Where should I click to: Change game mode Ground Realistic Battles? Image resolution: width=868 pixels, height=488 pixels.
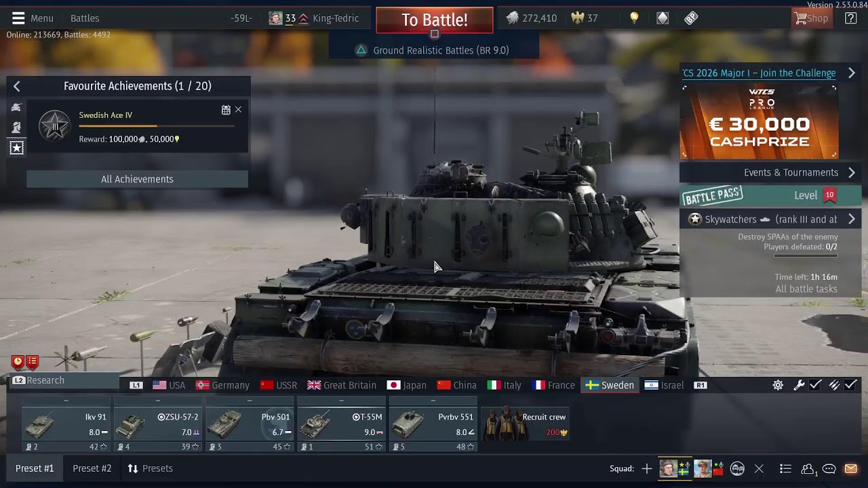pos(434,50)
